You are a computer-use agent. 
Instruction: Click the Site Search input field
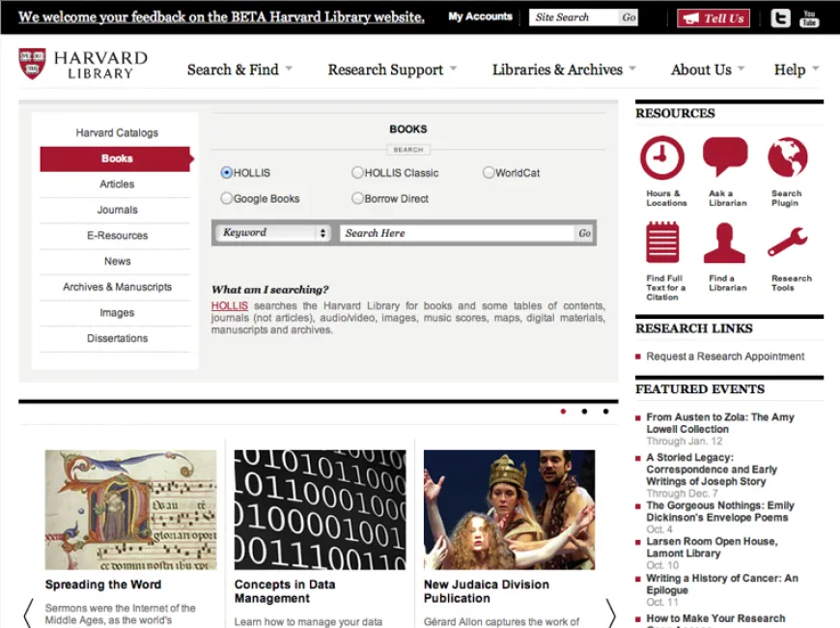point(574,17)
